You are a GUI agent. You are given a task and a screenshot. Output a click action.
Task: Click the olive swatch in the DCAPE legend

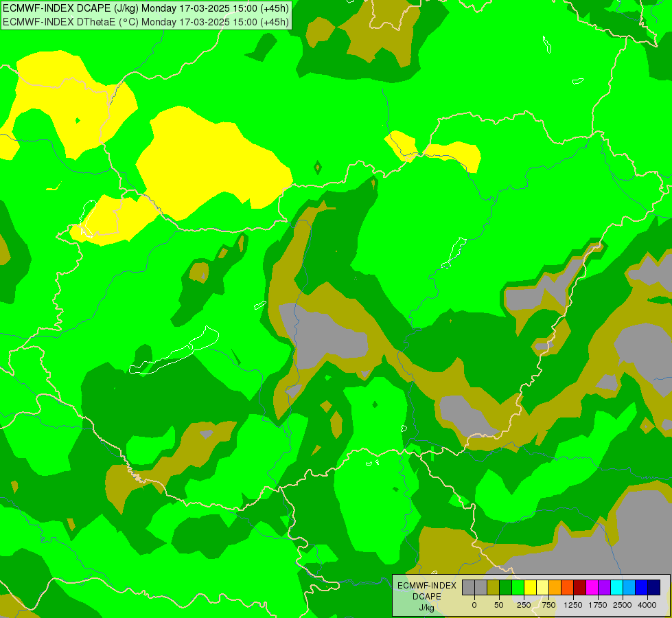coord(494,587)
